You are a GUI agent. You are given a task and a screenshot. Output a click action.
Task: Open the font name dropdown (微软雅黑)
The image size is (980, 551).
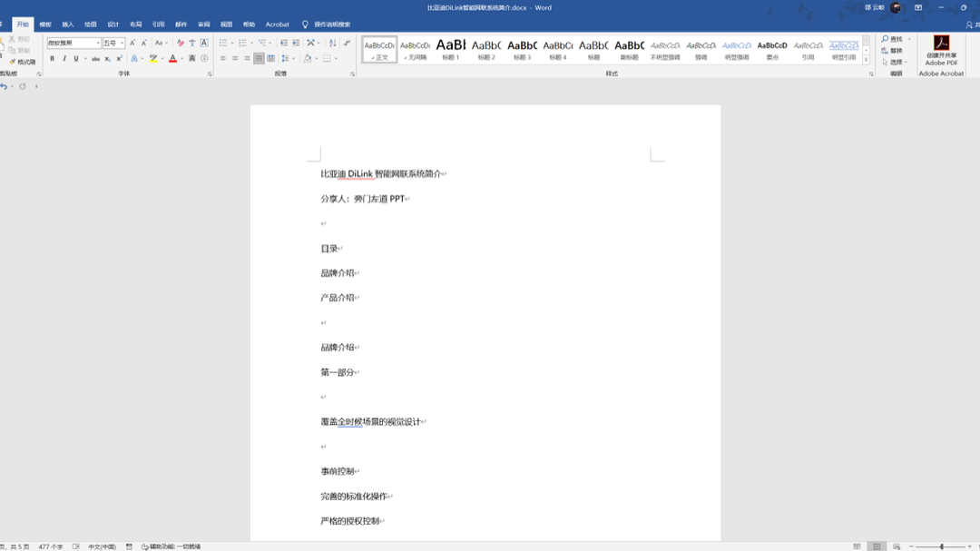73,43
